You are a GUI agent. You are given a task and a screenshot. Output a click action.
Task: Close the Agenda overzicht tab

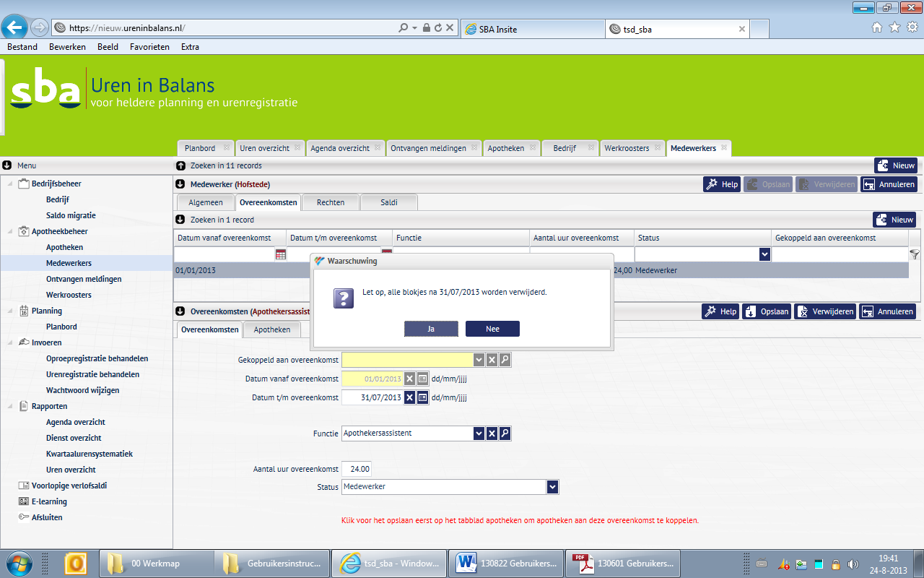tap(379, 148)
